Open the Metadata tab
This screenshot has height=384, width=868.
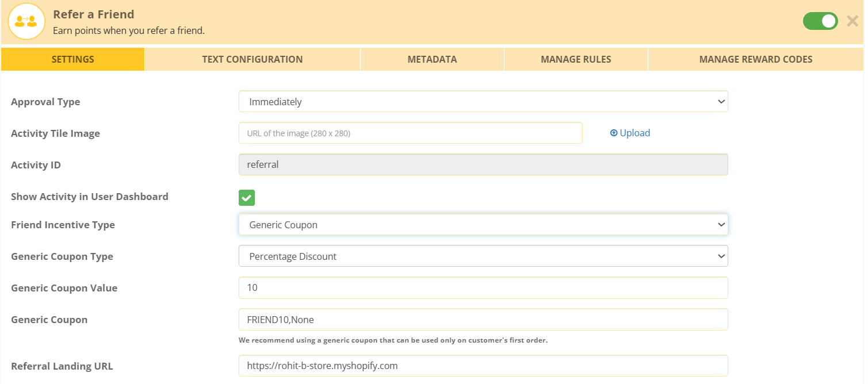(x=433, y=59)
